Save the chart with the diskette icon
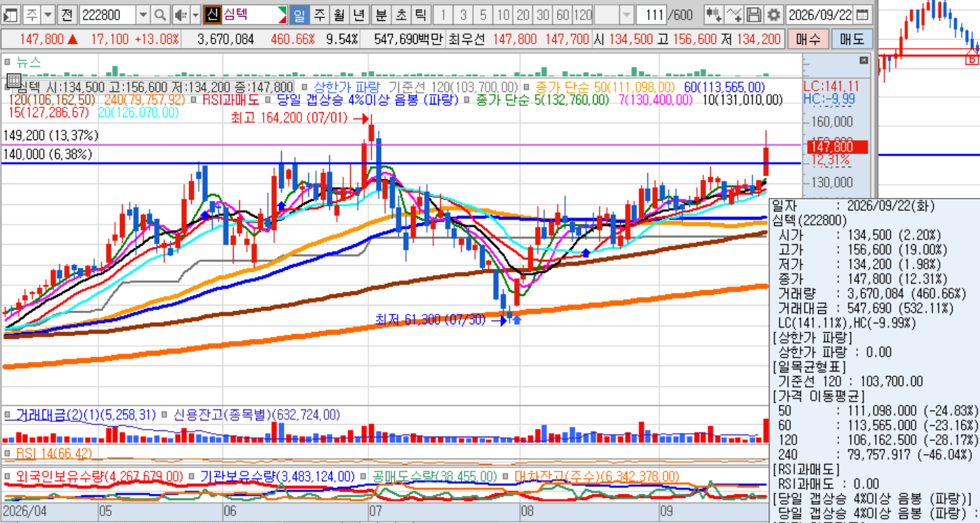980x523 pixels. coord(754,14)
